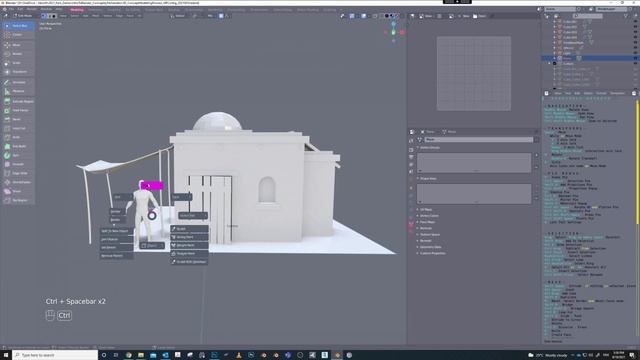640x360 pixels.
Task: Select the Measure tool
Action: (x=19, y=91)
